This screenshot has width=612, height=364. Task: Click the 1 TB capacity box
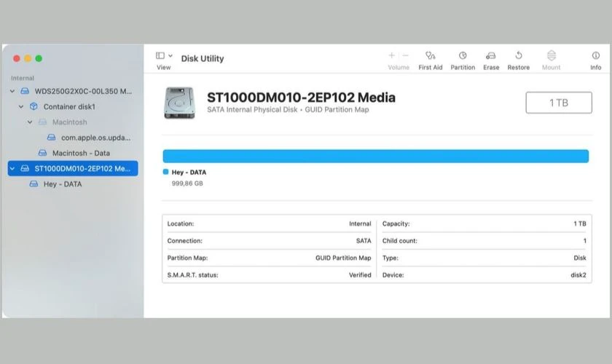pyautogui.click(x=559, y=103)
